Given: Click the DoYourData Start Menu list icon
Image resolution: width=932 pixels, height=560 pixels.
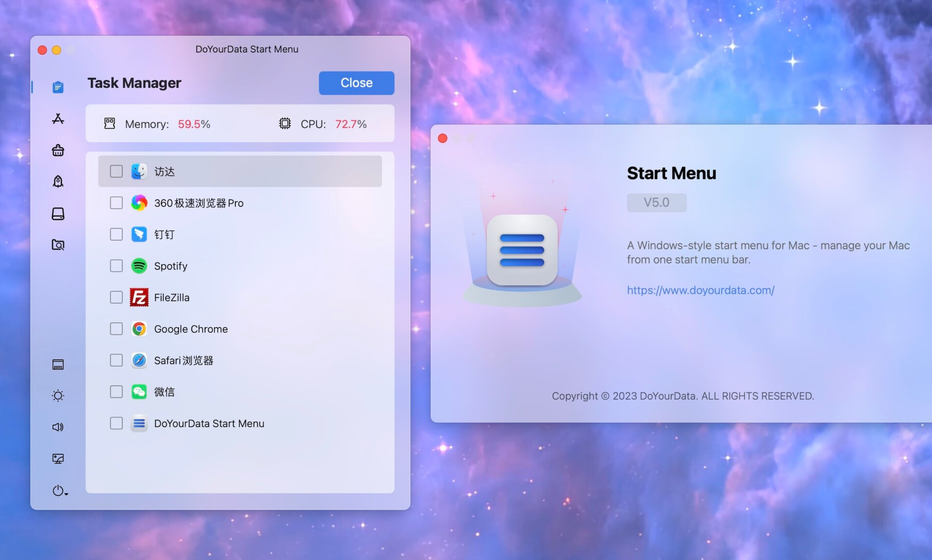Looking at the screenshot, I should click(139, 423).
